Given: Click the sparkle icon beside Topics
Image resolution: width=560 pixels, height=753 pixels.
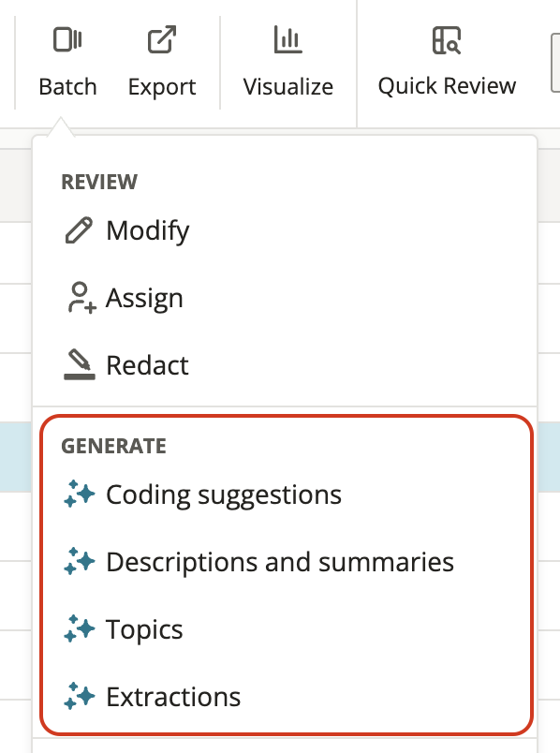Looking at the screenshot, I should (80, 628).
